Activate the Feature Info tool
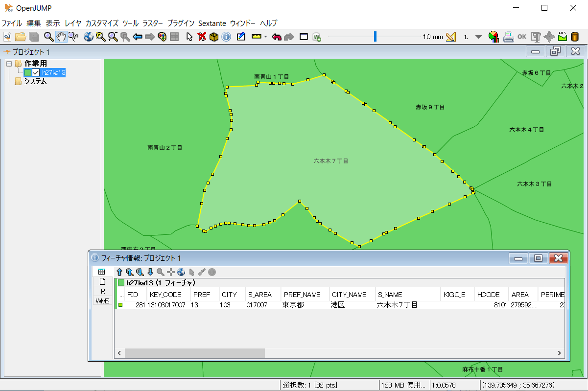This screenshot has height=391, width=588. 226,37
